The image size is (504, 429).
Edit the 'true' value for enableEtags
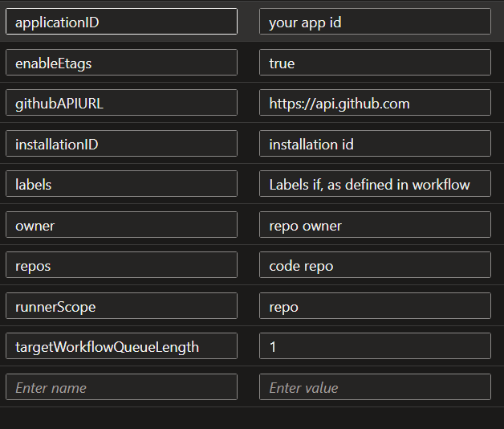point(375,63)
